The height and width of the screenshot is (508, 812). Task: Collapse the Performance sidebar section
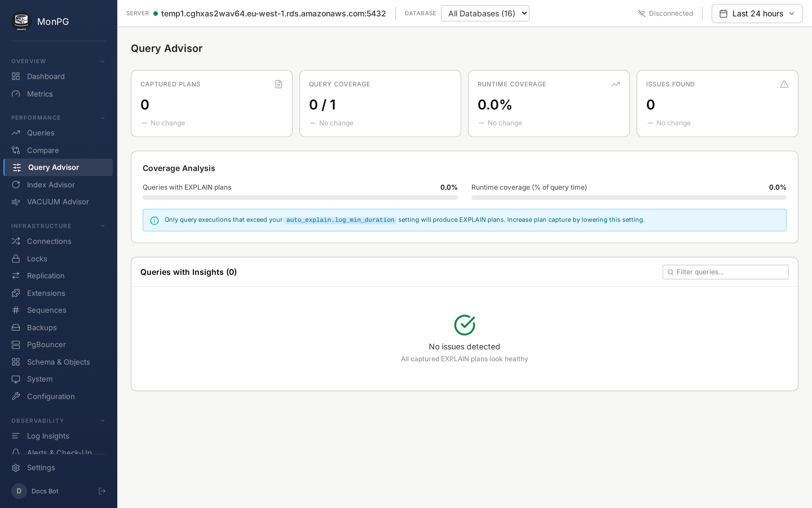tap(103, 118)
